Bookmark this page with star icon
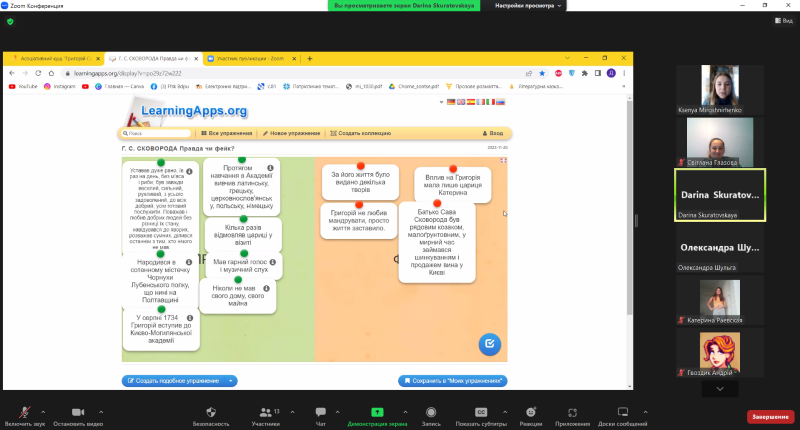Viewport: 800px width, 430px height. coord(542,73)
